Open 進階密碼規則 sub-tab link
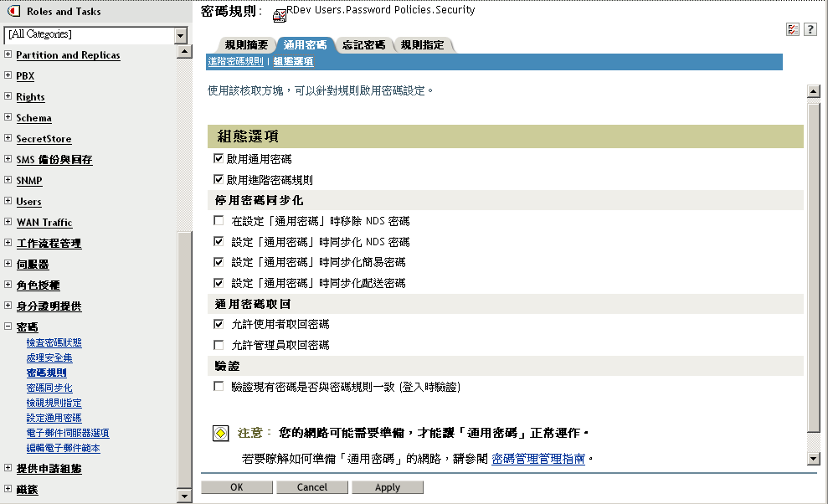Screen dimensions: 828x504 235,62
